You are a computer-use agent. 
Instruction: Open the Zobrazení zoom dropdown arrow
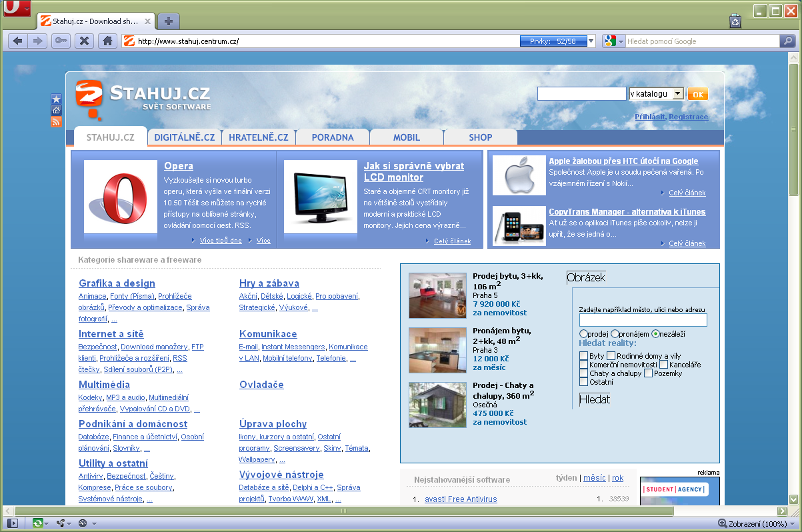[x=792, y=524]
